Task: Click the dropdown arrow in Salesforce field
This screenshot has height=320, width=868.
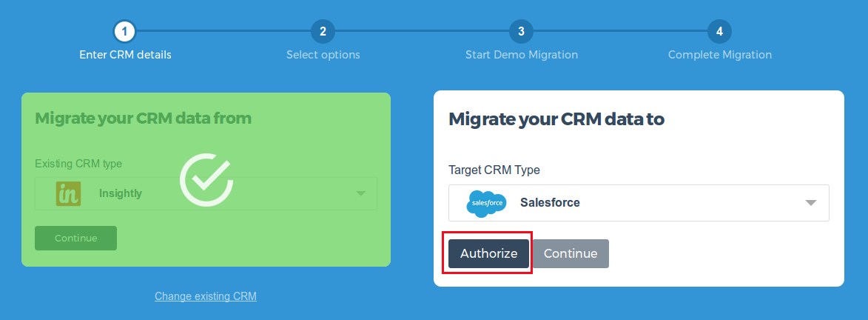Action: (811, 203)
